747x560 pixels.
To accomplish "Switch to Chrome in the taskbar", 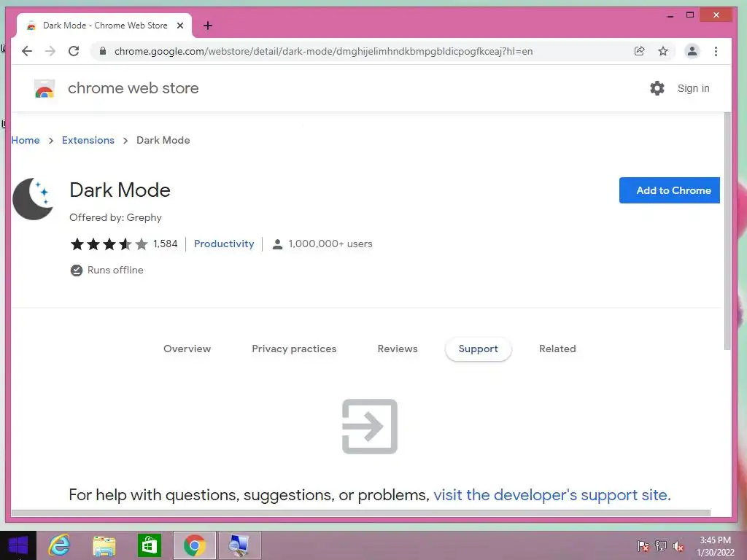I will click(x=194, y=545).
